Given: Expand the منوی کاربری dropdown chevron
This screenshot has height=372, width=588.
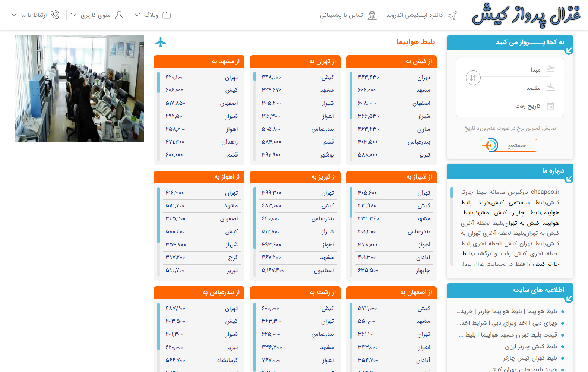Looking at the screenshot, I should 74,15.
